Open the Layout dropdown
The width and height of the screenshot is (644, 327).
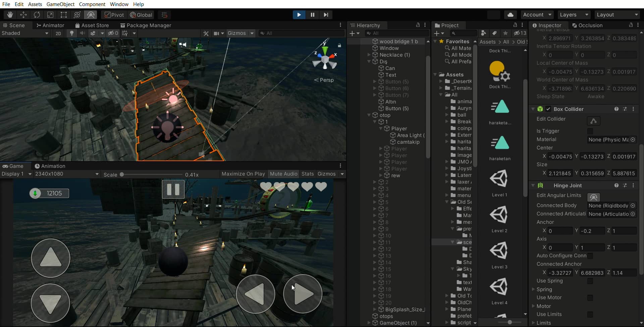617,15
